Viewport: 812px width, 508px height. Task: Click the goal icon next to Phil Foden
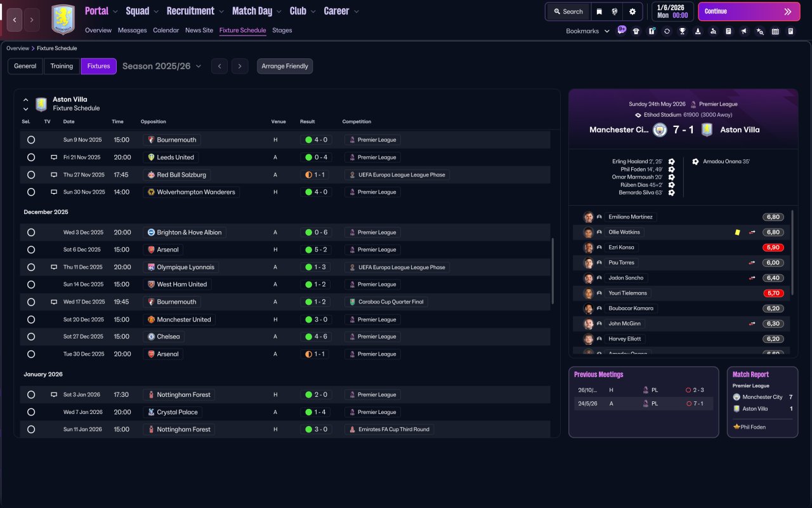click(x=671, y=170)
